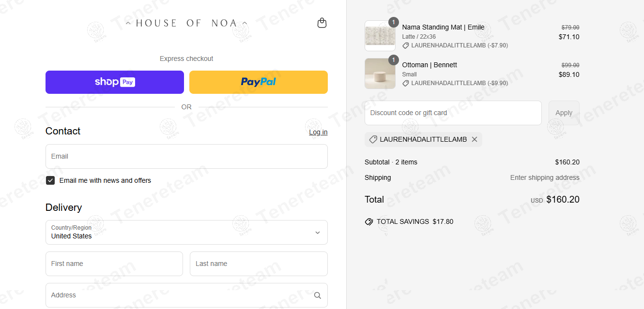Focus the Email input field
Screen dimensions: 644x309
pyautogui.click(x=186, y=156)
